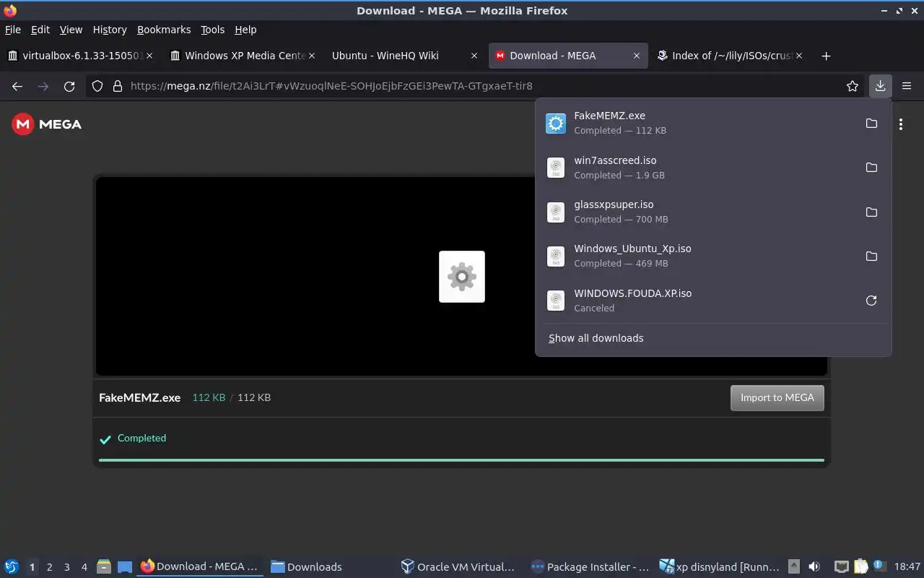The image size is (924, 578).
Task: Switch to Windows XP Media Center tab
Action: [243, 56]
